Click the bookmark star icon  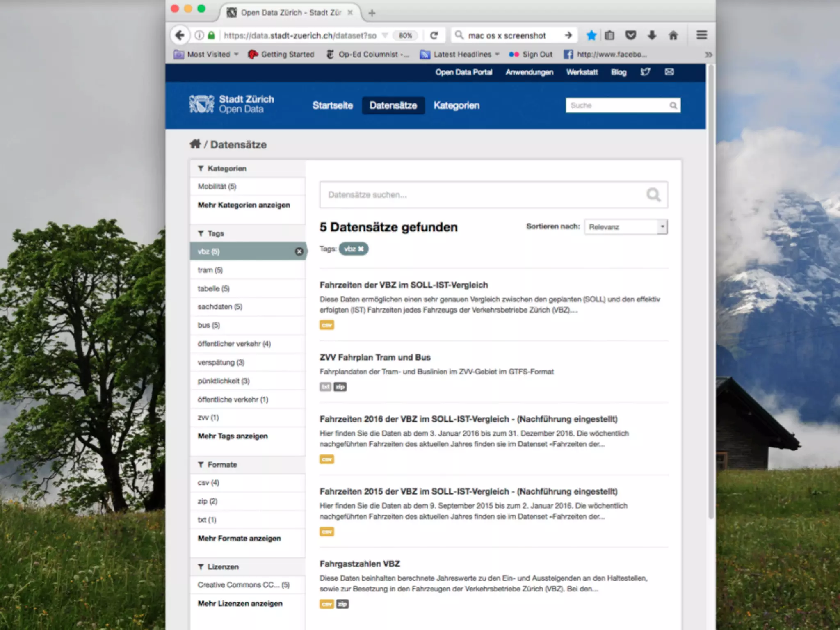[591, 35]
